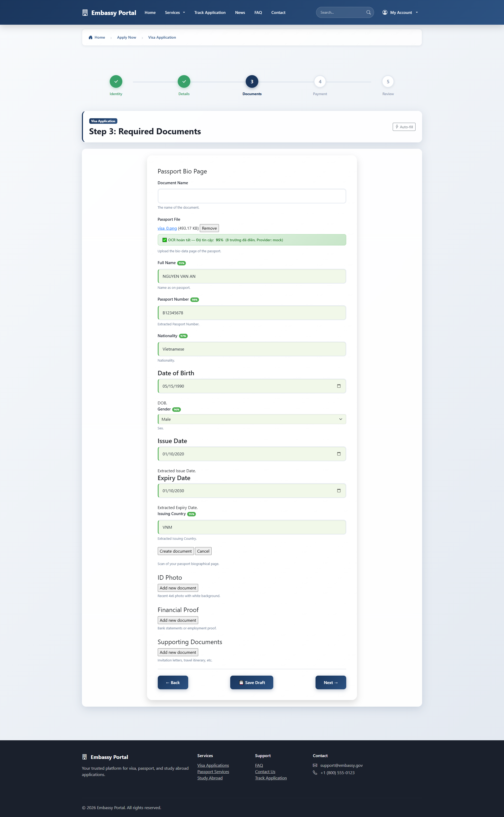Open Date of Birth calendar picker
504x817 pixels.
(x=339, y=386)
